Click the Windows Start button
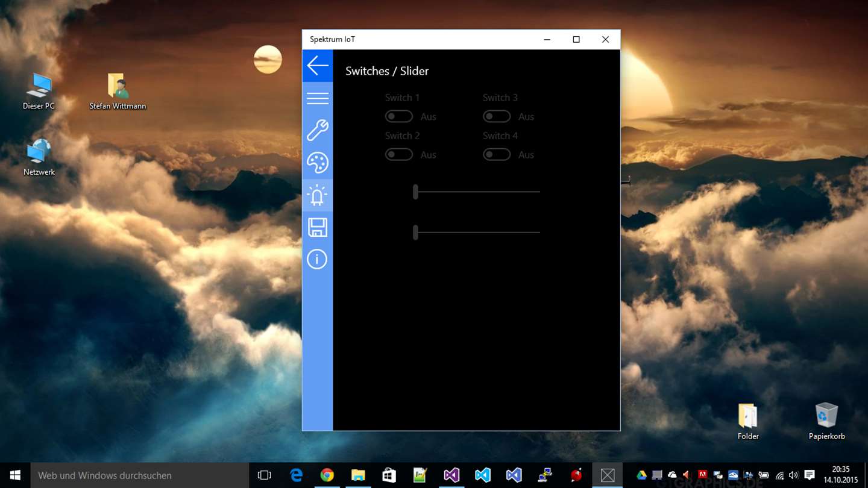Viewport: 868px width, 488px height. click(x=15, y=475)
